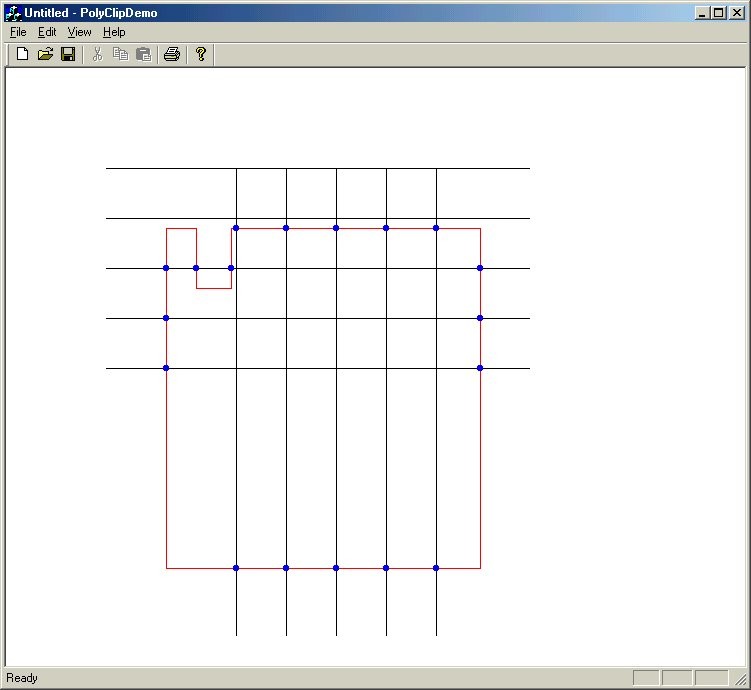Click the PolyClipDemo application icon in title bar

pyautogui.click(x=13, y=13)
